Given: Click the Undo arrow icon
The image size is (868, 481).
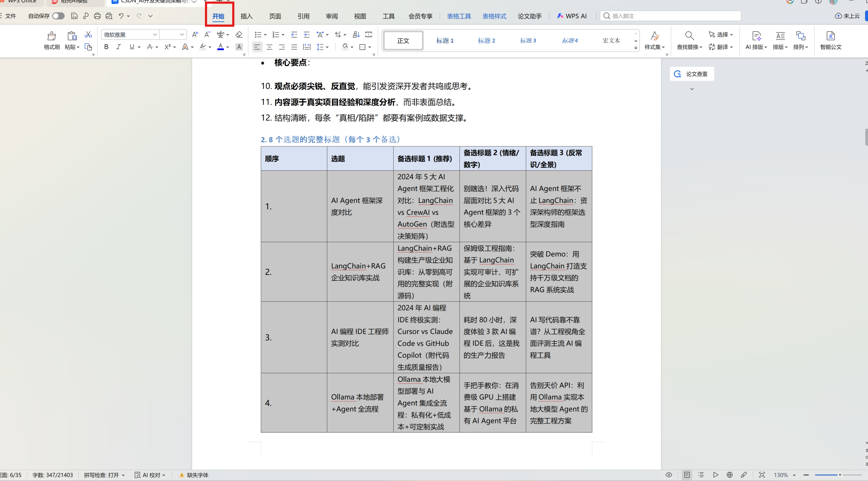Looking at the screenshot, I should point(121,16).
